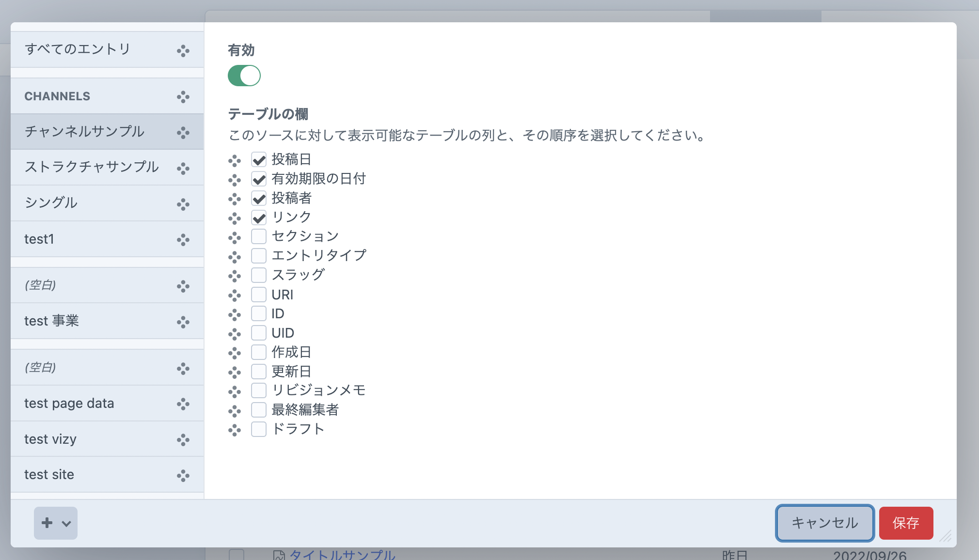The height and width of the screenshot is (560, 979).
Task: Click the reorder icon beside test site
Action: [183, 475]
